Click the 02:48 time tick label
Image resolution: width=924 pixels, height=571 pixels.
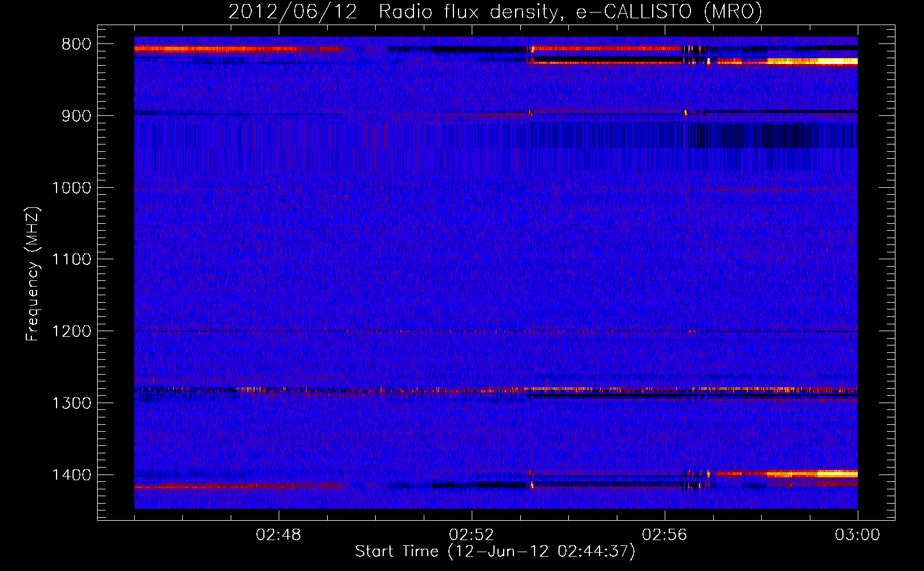pyautogui.click(x=279, y=535)
